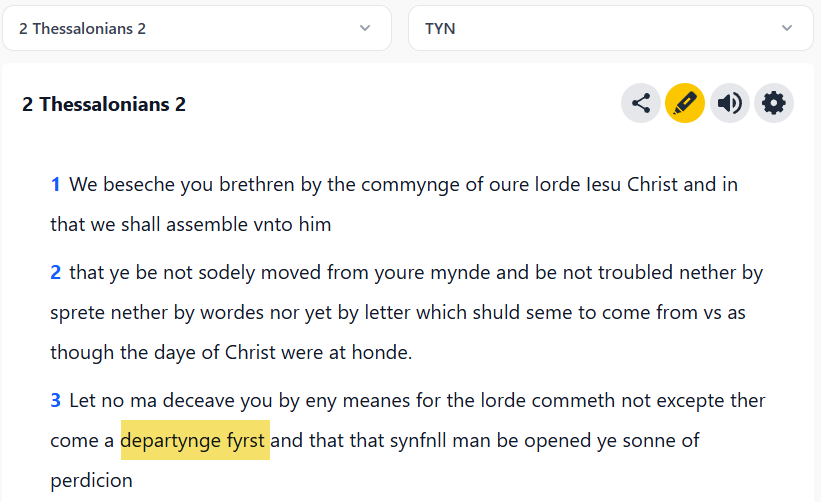Click the share icon
The image size is (821, 502).
(x=641, y=103)
